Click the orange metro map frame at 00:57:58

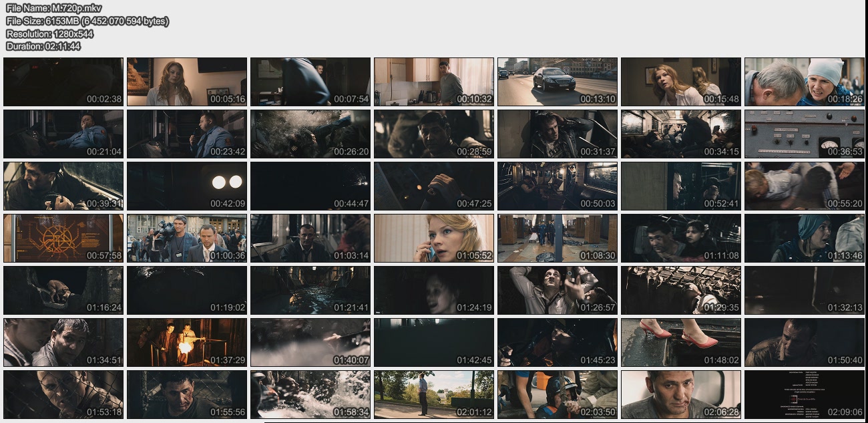63,238
